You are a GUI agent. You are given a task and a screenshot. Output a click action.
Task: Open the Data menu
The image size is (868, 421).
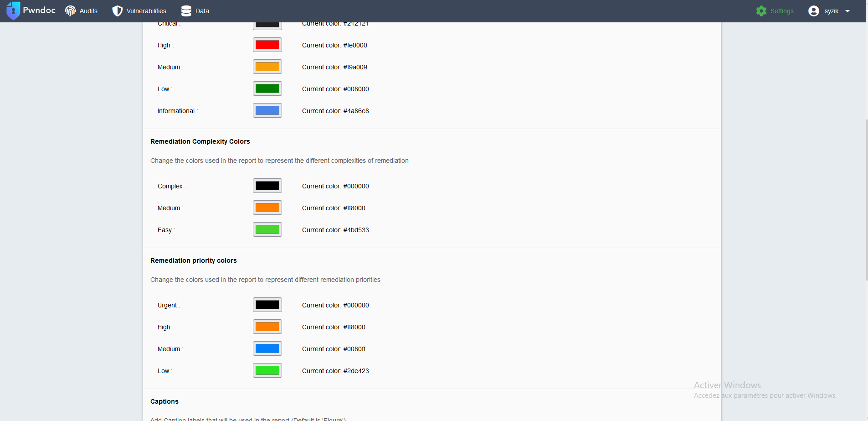[195, 11]
